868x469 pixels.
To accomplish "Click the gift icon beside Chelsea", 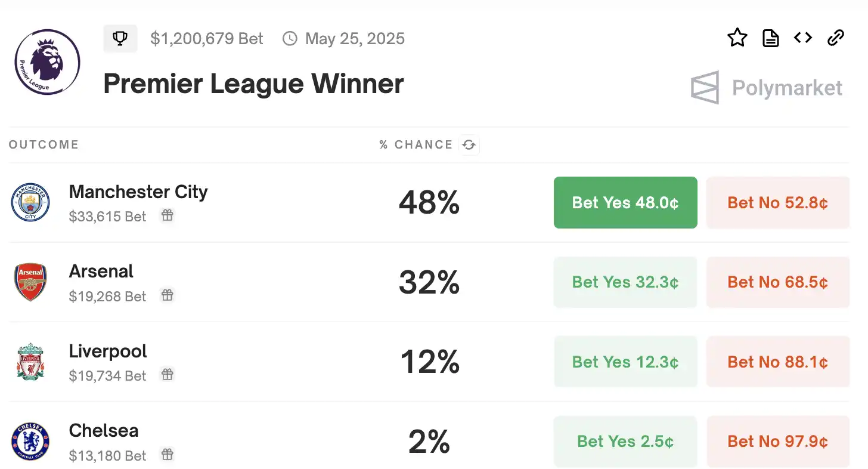I will coord(168,454).
